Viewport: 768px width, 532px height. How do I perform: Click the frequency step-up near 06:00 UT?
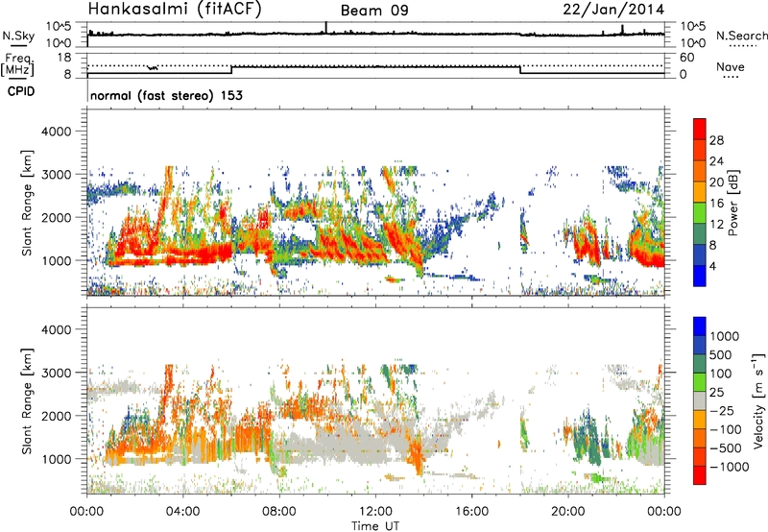tap(231, 69)
